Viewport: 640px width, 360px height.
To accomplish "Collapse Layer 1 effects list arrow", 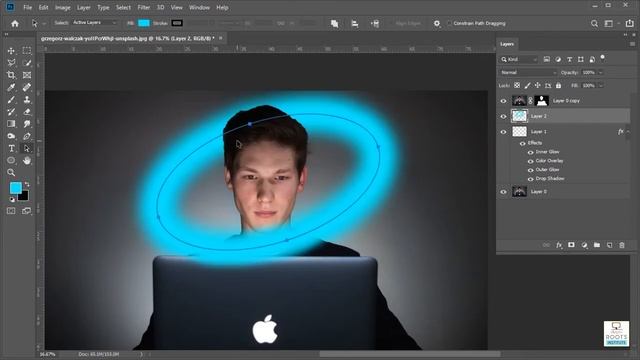I will pyautogui.click(x=628, y=131).
